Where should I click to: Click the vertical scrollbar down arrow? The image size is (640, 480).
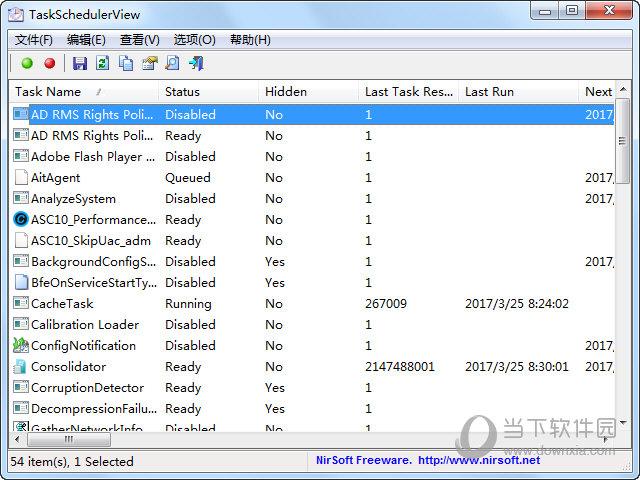[x=623, y=423]
